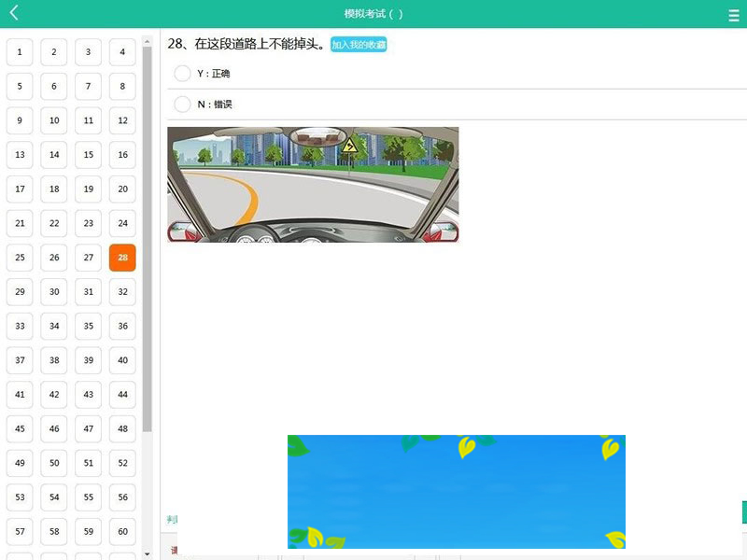Image resolution: width=747 pixels, height=560 pixels.
Task: Click the 加入我的收藏 favorite button
Action: tap(359, 42)
